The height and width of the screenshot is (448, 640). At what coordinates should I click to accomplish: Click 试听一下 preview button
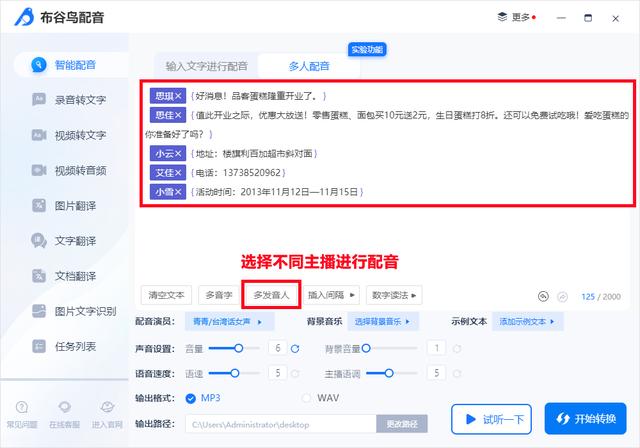[x=491, y=419]
